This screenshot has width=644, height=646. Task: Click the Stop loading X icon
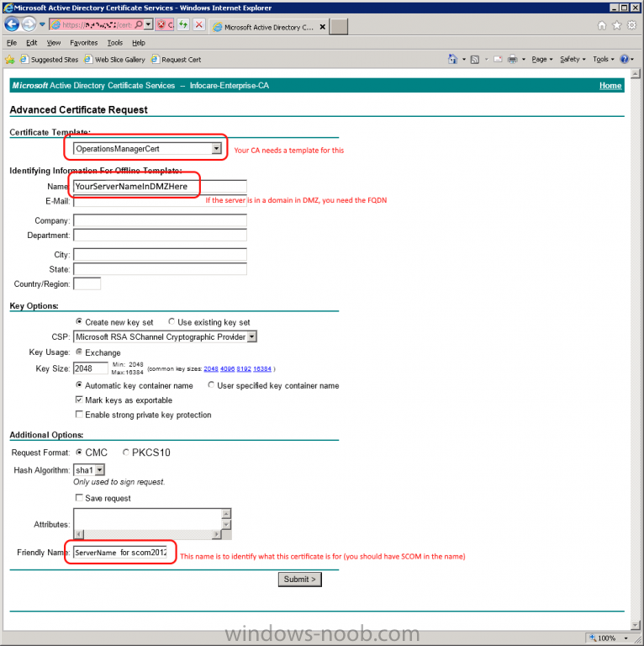(x=199, y=24)
